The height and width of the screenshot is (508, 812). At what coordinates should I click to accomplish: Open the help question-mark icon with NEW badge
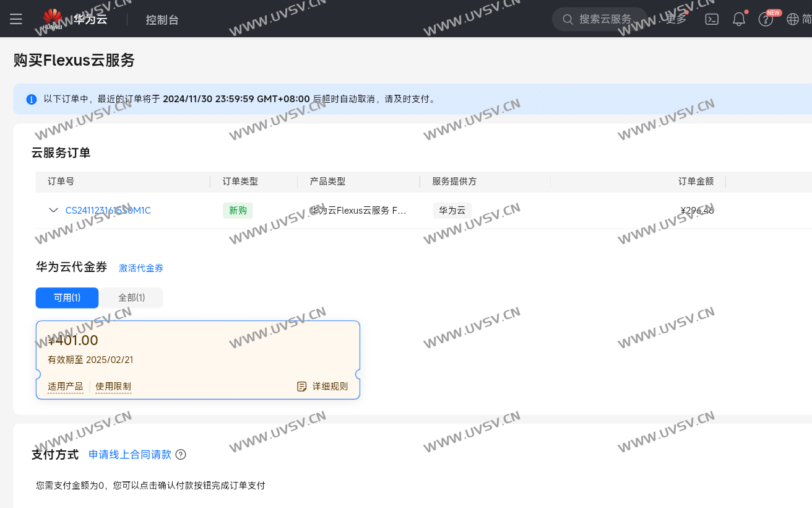click(766, 19)
